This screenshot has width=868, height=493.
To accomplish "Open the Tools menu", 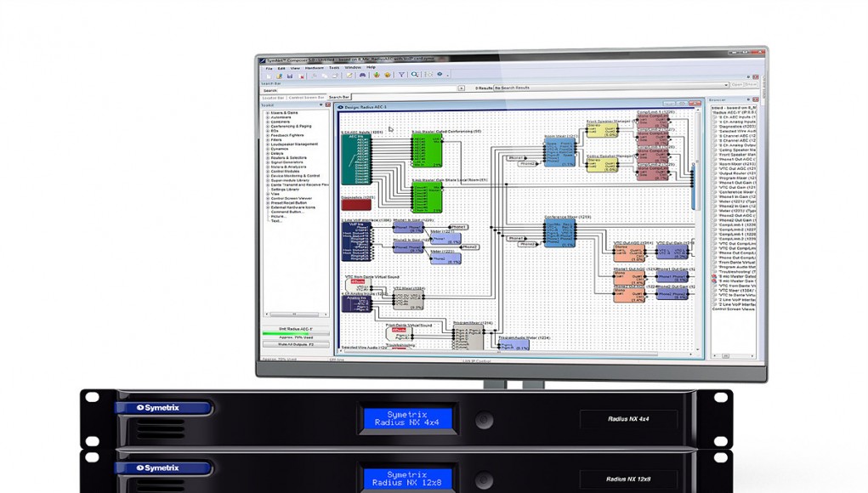I will pos(334,67).
